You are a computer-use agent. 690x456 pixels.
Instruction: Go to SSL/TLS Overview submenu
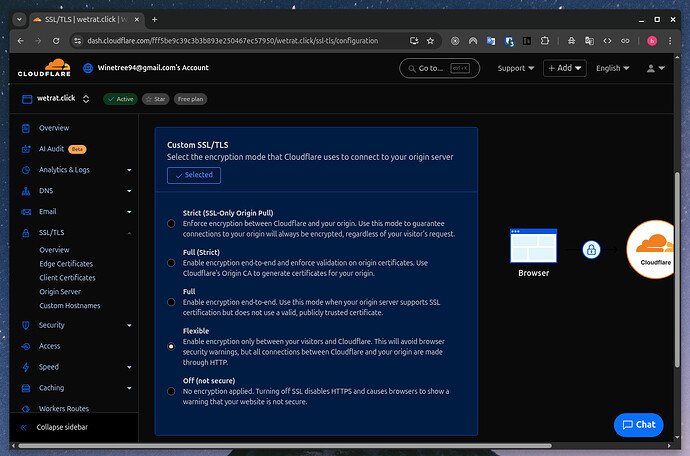(x=54, y=250)
